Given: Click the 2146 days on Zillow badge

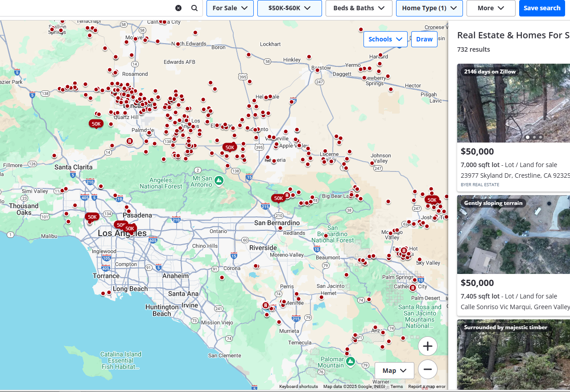Looking at the screenshot, I should pyautogui.click(x=490, y=71).
